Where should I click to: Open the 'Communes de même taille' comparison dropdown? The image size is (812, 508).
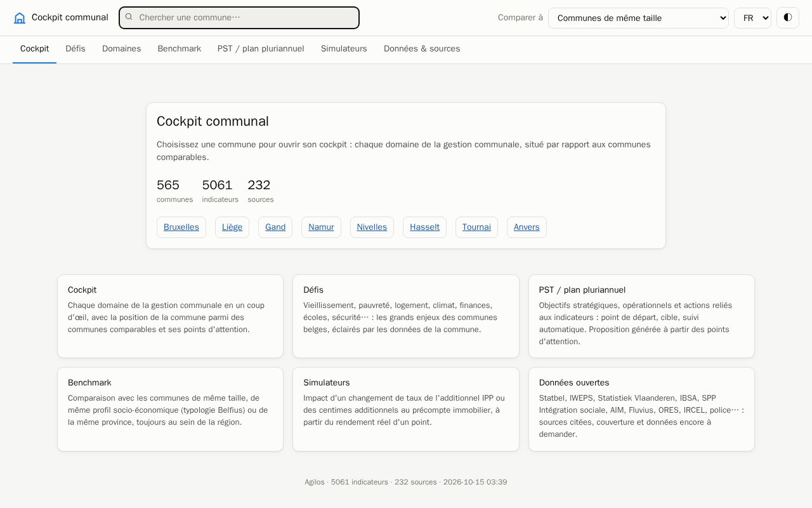pos(638,18)
